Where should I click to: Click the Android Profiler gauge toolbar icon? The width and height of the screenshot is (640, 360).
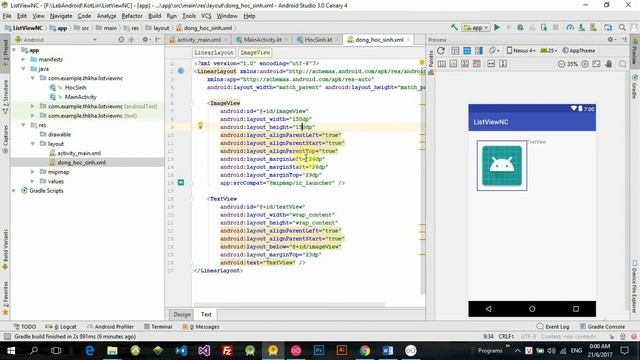click(x=570, y=27)
